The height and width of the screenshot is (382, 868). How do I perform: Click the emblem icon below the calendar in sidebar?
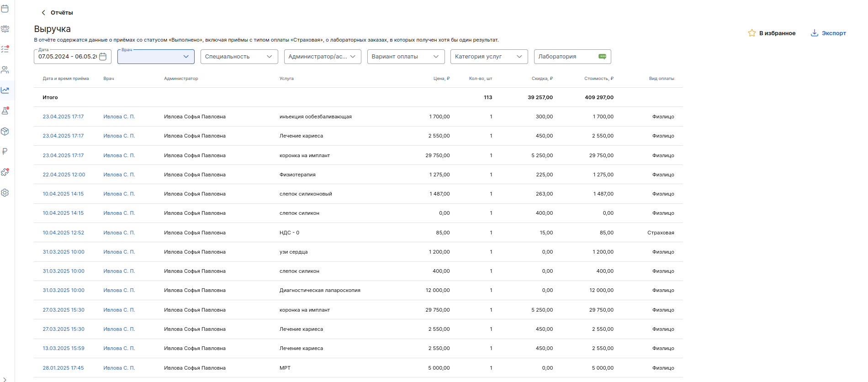click(x=5, y=29)
